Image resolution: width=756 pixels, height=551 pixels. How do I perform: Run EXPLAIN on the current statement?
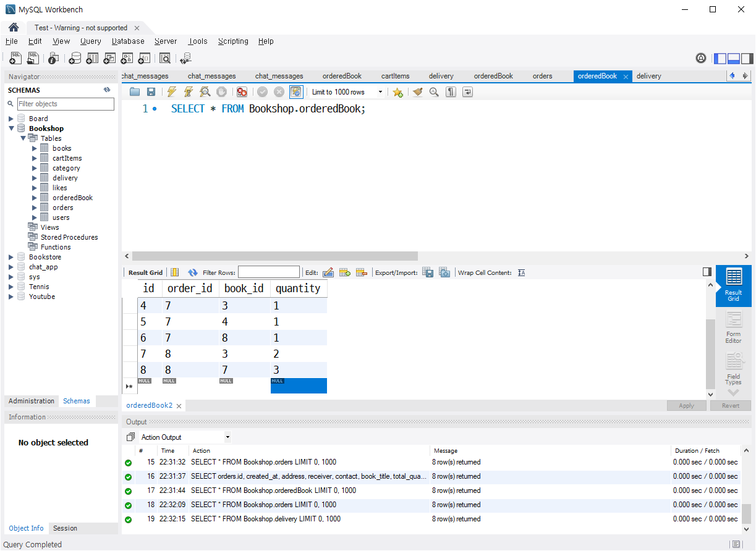tap(205, 92)
